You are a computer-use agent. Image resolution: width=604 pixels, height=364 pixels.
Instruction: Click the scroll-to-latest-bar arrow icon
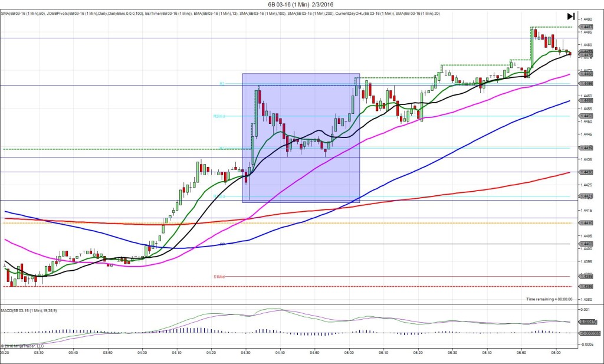pyautogui.click(x=570, y=17)
